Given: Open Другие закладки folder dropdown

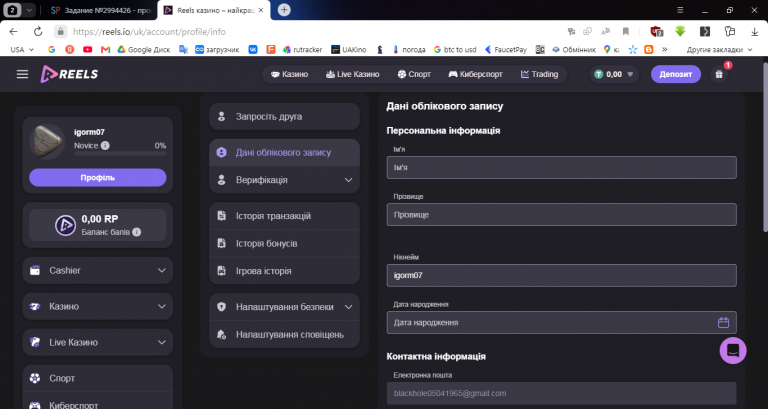Looking at the screenshot, I should [719, 49].
